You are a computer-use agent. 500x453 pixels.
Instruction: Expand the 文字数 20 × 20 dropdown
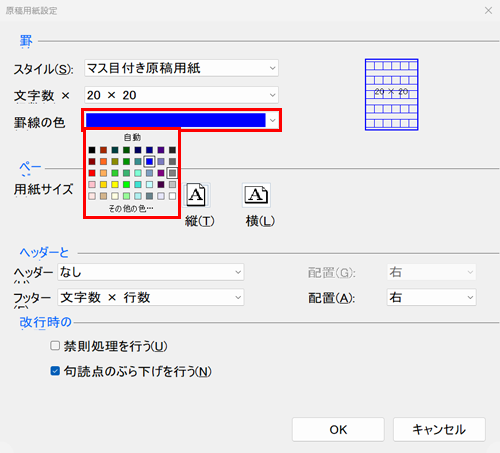tap(181, 95)
